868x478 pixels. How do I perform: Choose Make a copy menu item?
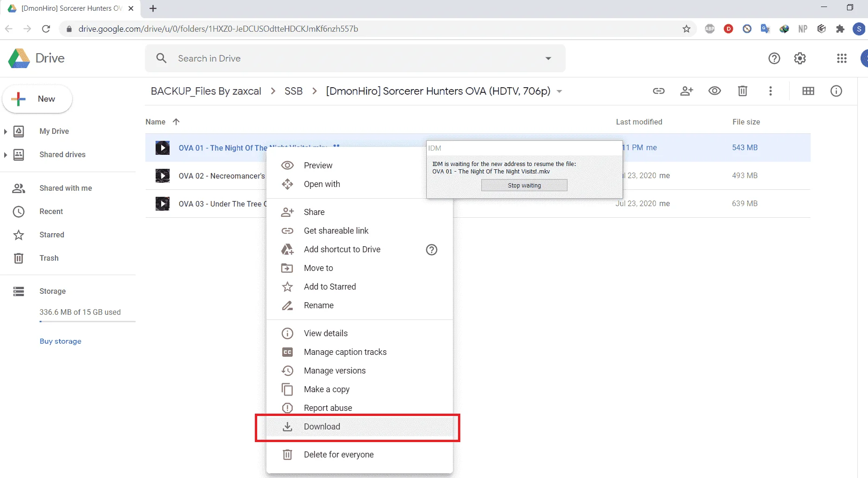(359, 389)
